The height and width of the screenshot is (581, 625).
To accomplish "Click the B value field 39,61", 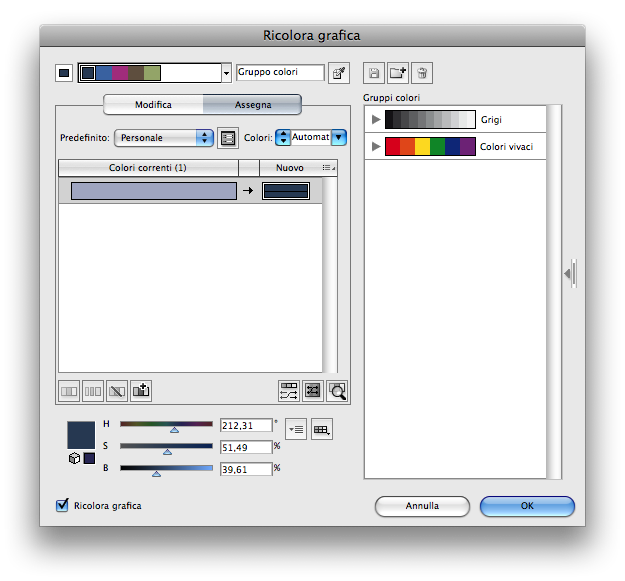I will click(246, 469).
